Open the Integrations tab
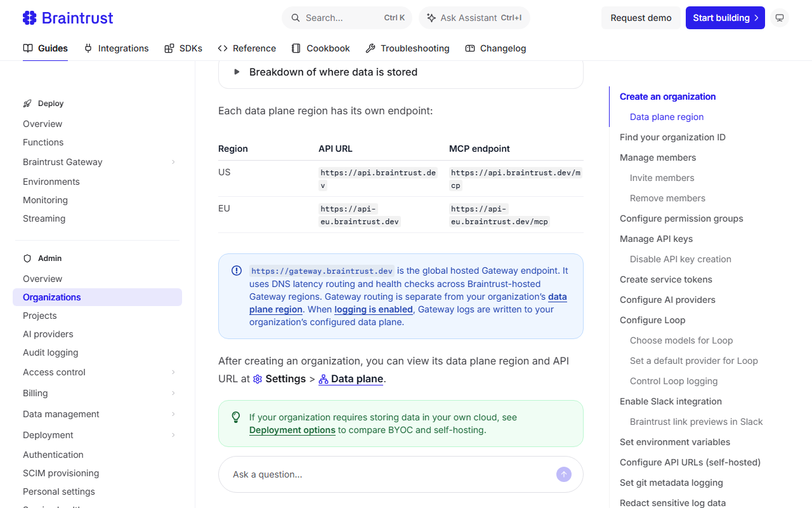This screenshot has height=508, width=812. point(116,48)
